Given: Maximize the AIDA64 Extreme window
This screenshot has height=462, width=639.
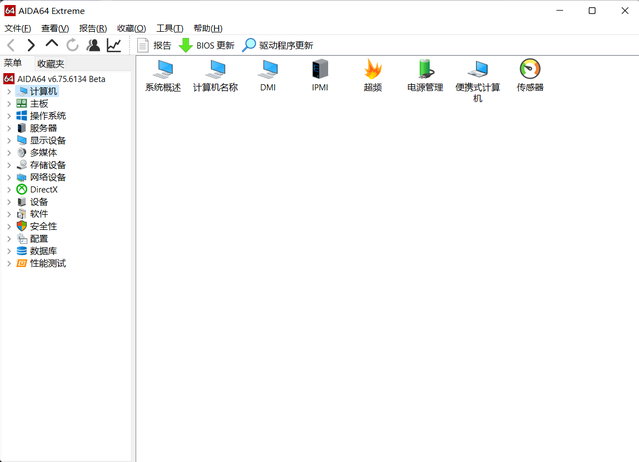Looking at the screenshot, I should tap(592, 11).
